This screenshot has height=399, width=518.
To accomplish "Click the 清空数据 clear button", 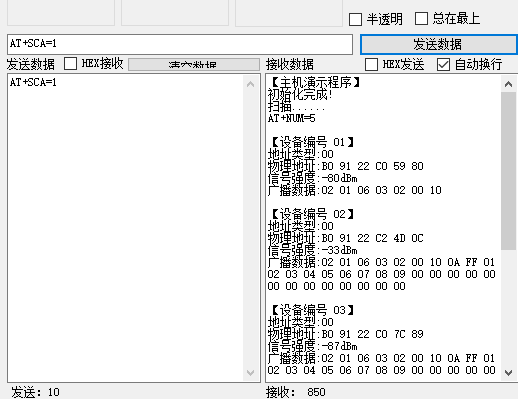I will click(x=194, y=64).
